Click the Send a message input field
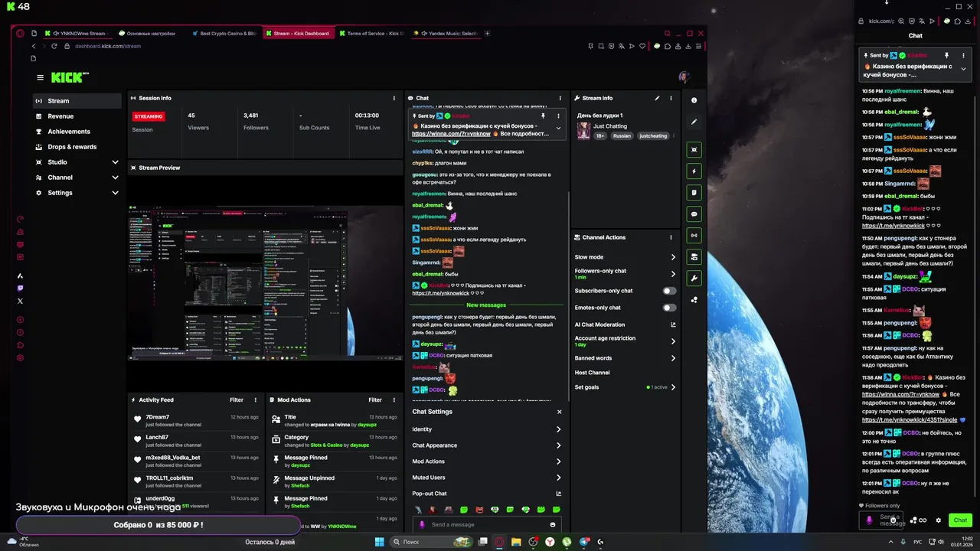The width and height of the screenshot is (980, 551). pos(486,525)
